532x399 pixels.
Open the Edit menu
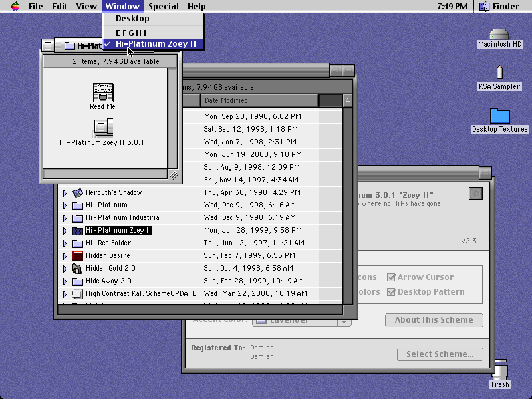60,6
